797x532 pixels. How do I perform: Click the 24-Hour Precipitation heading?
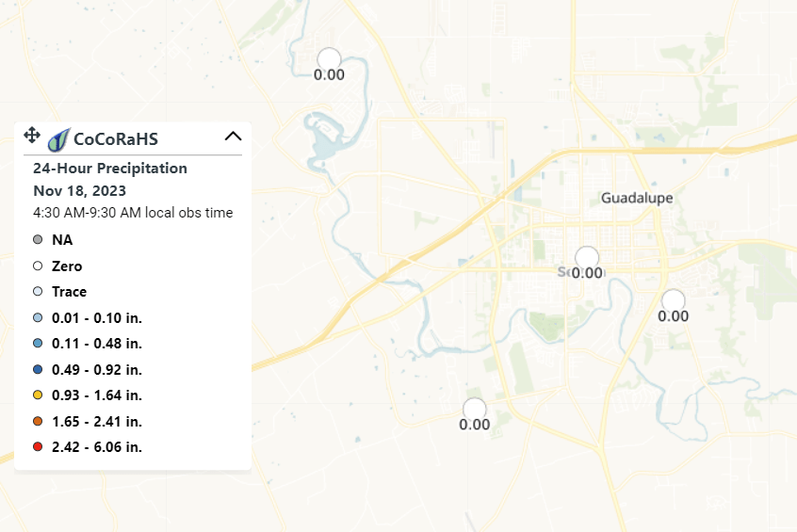tap(110, 169)
